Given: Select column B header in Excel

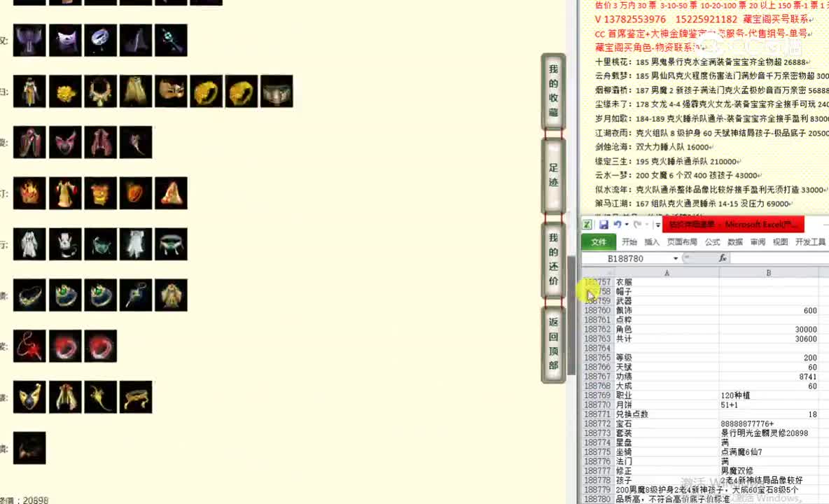Looking at the screenshot, I should pyautogui.click(x=768, y=272).
